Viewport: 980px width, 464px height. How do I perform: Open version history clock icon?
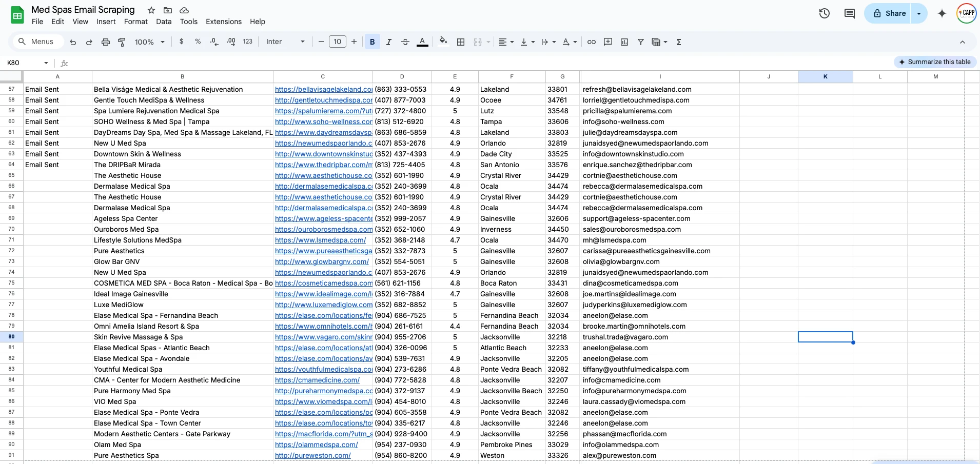825,13
